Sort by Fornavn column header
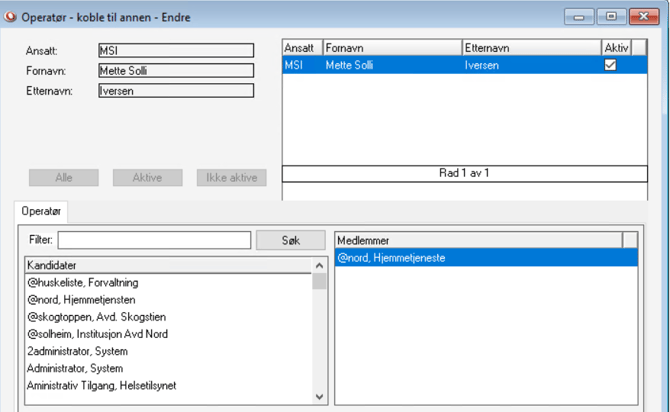The height and width of the screenshot is (412, 670). pos(391,48)
